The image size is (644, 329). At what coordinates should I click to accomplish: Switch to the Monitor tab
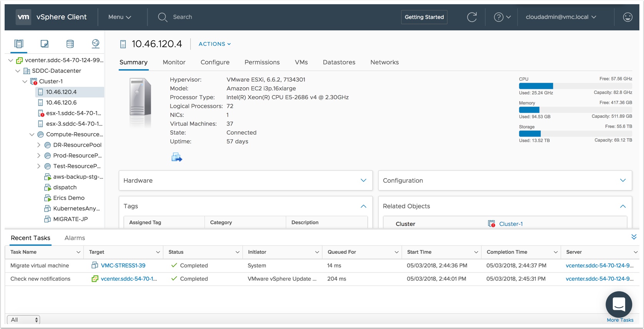tap(174, 62)
